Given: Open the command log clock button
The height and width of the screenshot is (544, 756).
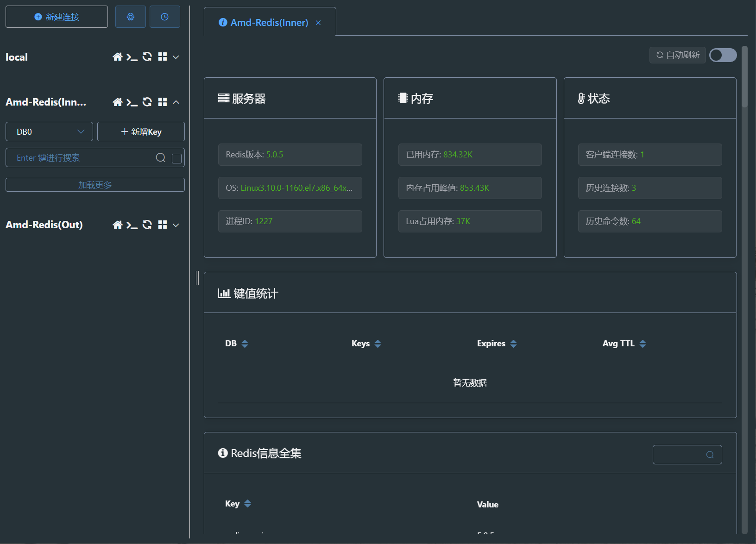Looking at the screenshot, I should pos(164,17).
